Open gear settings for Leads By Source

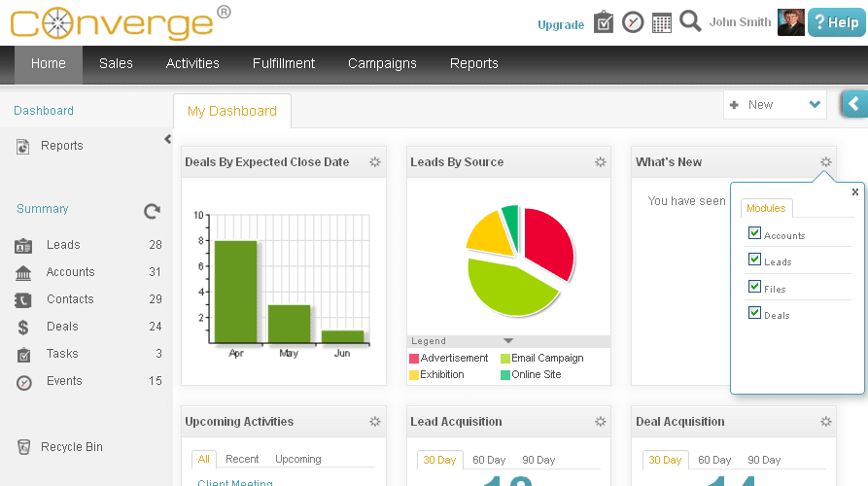601,162
